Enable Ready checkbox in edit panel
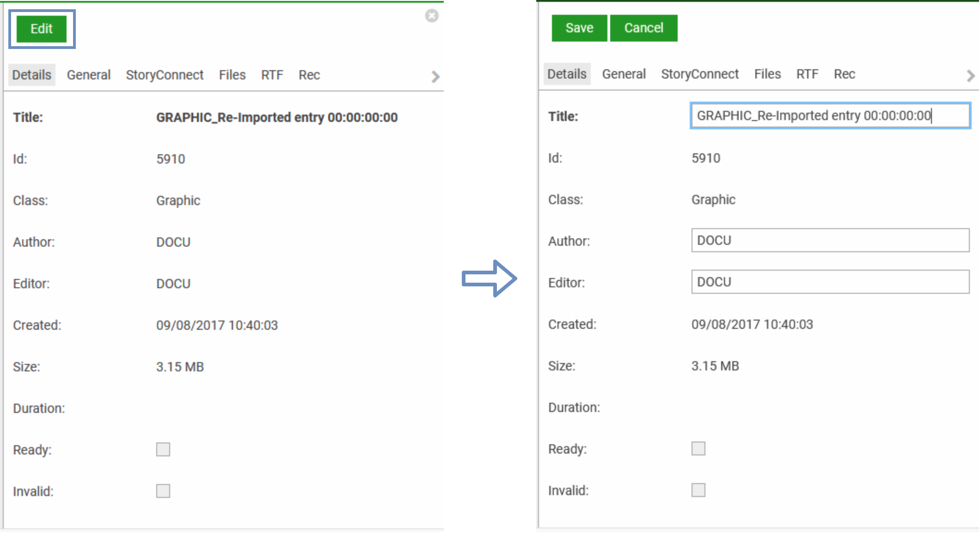Image resolution: width=980 pixels, height=533 pixels. point(698,448)
